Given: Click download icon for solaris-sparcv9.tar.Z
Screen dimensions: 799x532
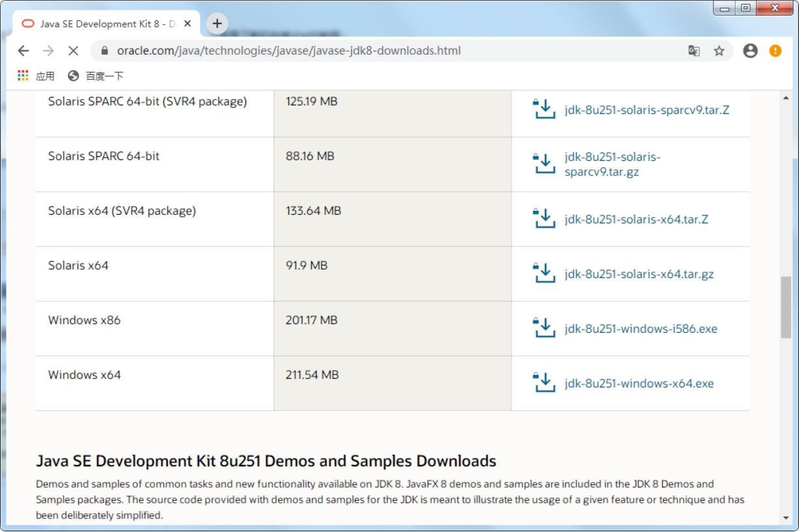Looking at the screenshot, I should (x=544, y=109).
